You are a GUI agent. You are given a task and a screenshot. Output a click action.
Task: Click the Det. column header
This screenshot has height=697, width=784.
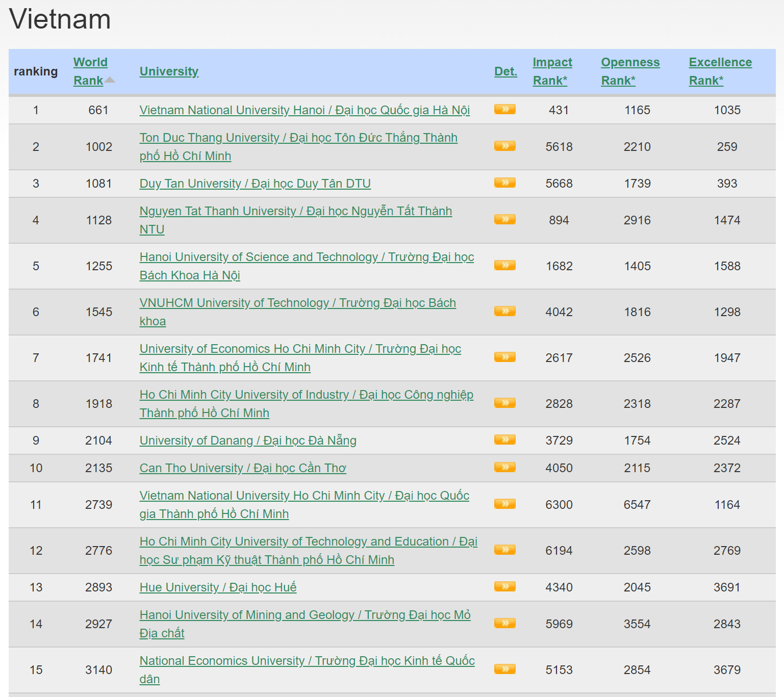505,71
